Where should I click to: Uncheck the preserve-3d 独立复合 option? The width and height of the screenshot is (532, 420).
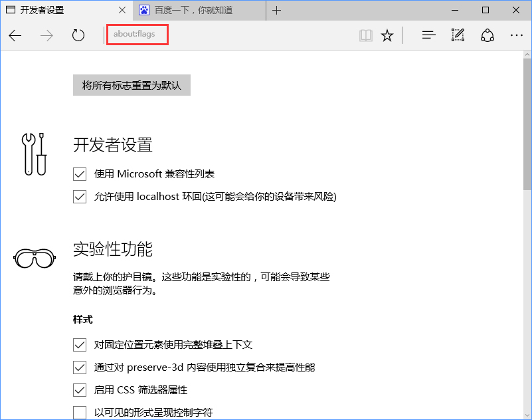pos(80,367)
